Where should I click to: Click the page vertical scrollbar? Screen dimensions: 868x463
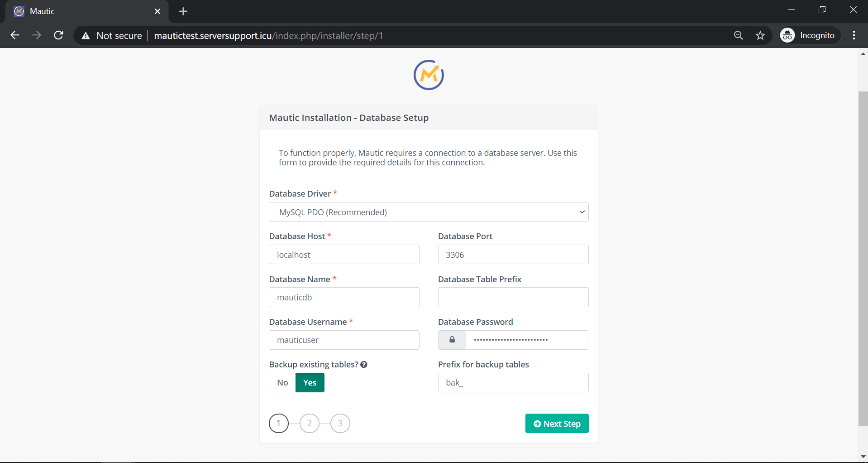863,258
